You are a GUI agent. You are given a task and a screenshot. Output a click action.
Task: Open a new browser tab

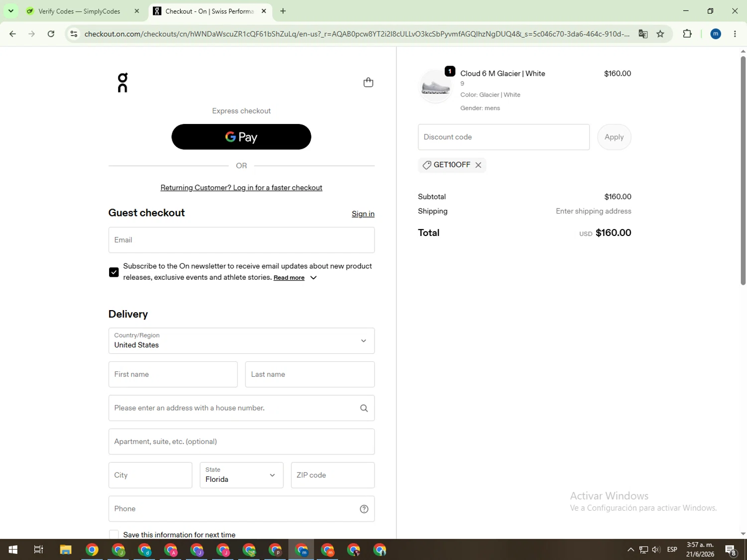[x=283, y=11]
